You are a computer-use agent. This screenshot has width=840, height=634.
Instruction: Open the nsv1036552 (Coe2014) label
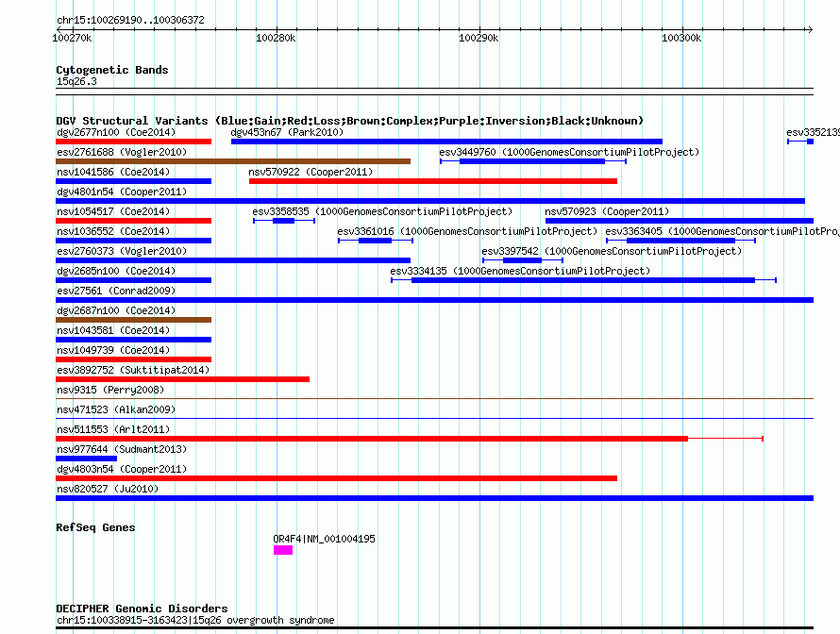tap(113, 231)
